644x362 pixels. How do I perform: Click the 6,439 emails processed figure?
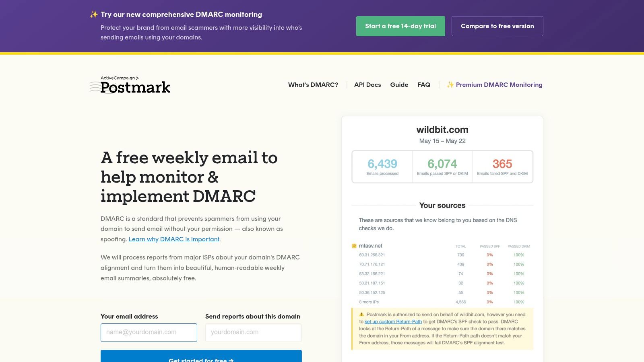pyautogui.click(x=382, y=164)
